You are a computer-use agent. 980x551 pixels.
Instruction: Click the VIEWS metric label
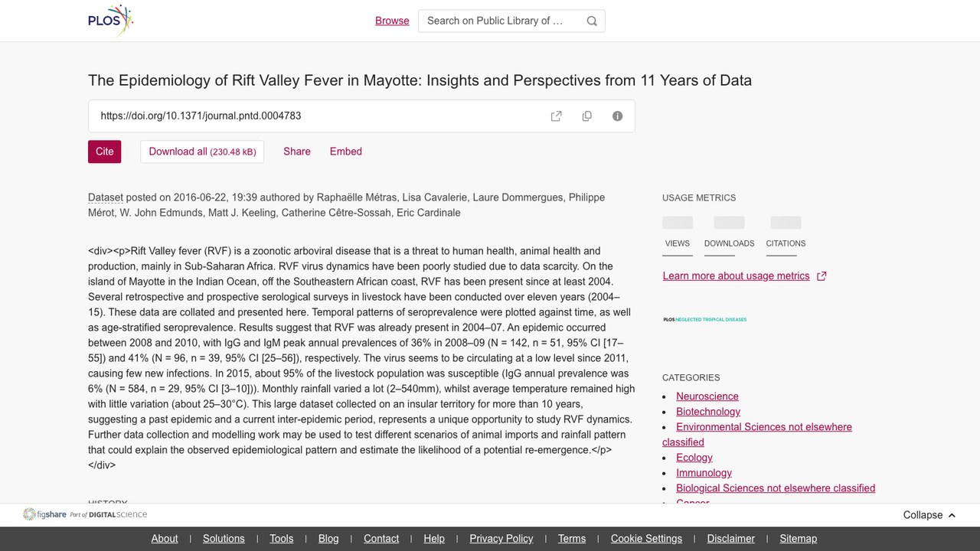click(x=678, y=243)
